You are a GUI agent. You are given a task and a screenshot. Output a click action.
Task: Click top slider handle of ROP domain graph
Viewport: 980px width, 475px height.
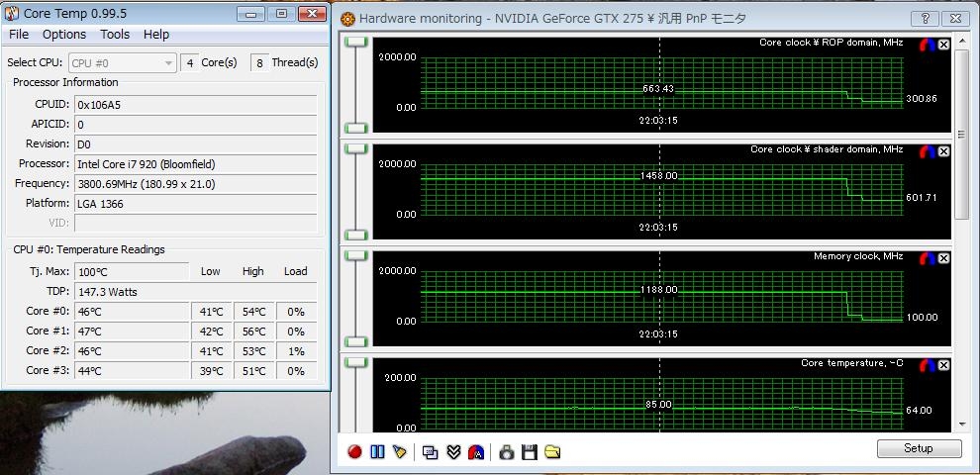click(356, 42)
